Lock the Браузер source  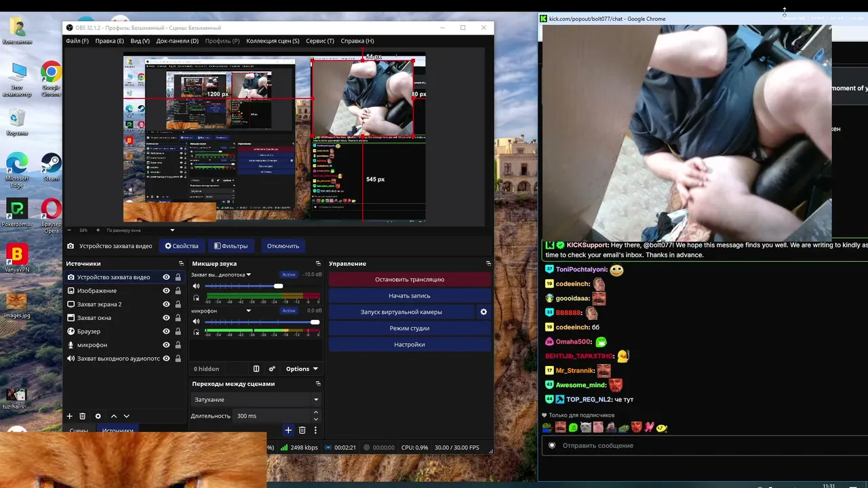pyautogui.click(x=178, y=331)
